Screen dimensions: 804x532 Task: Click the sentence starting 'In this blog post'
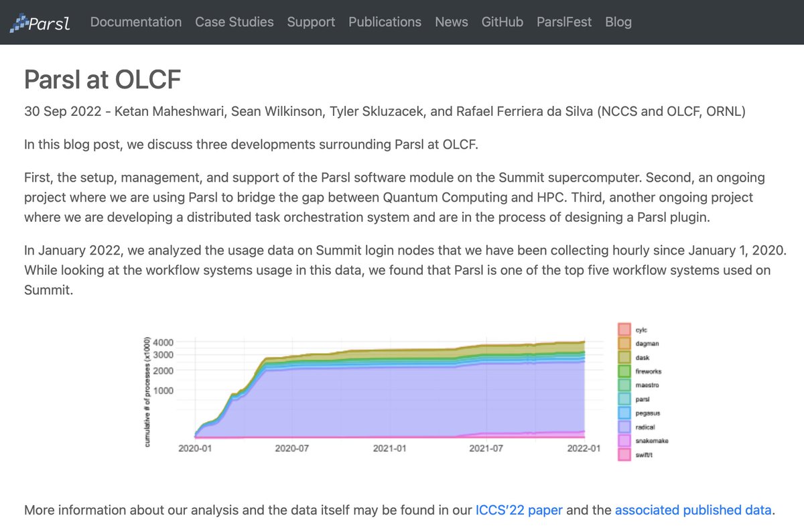click(x=251, y=145)
